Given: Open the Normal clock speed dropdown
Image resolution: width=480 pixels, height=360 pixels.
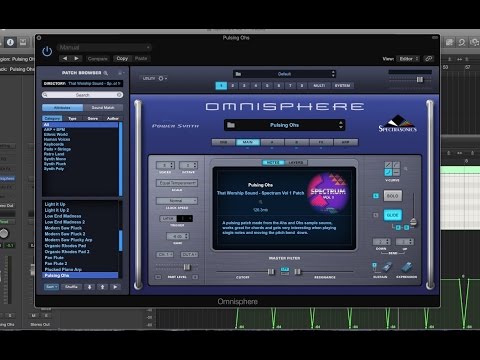Looking at the screenshot, I should point(177,201).
